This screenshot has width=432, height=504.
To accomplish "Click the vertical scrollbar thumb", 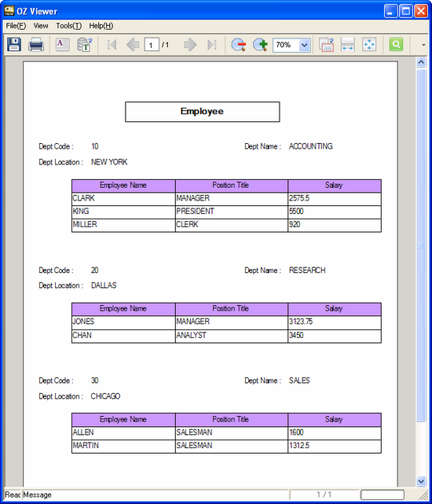I will (x=421, y=246).
